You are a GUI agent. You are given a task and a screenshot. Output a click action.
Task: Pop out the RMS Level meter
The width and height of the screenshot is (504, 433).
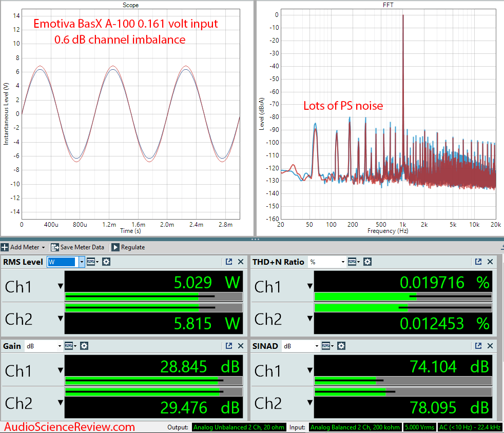tap(229, 262)
